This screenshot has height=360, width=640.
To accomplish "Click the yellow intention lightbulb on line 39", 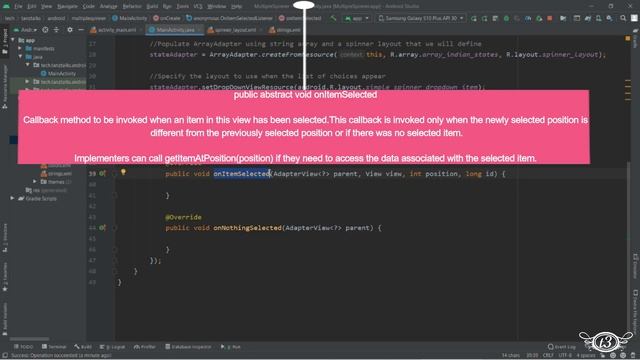I will point(123,173).
